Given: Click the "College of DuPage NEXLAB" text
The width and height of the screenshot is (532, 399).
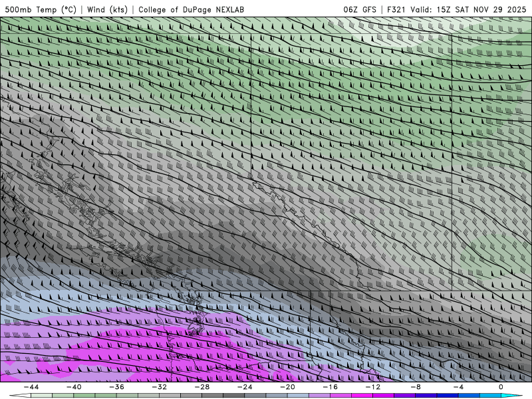Looking at the screenshot, I should coord(192,9).
